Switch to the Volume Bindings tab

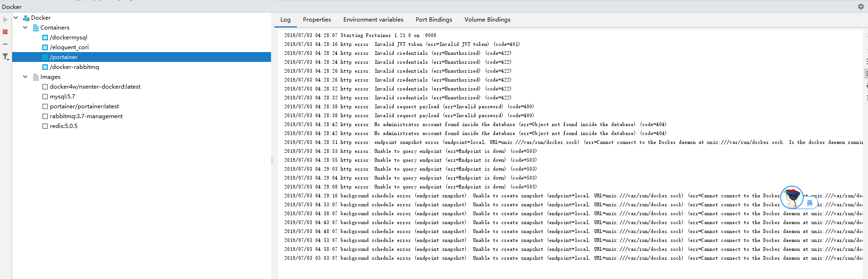(x=488, y=20)
